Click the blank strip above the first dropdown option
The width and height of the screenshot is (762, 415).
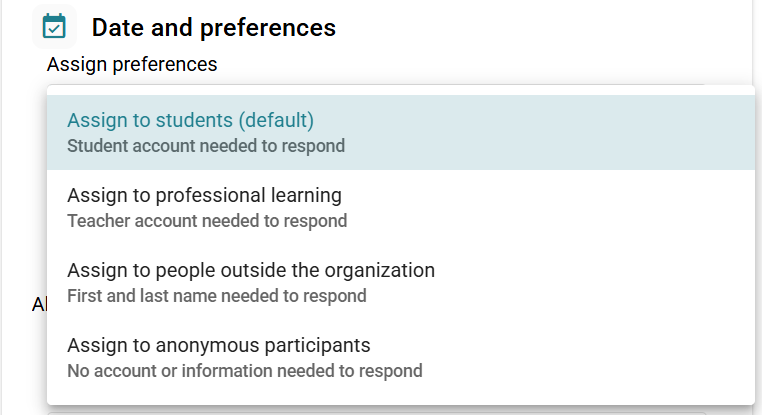click(x=401, y=90)
